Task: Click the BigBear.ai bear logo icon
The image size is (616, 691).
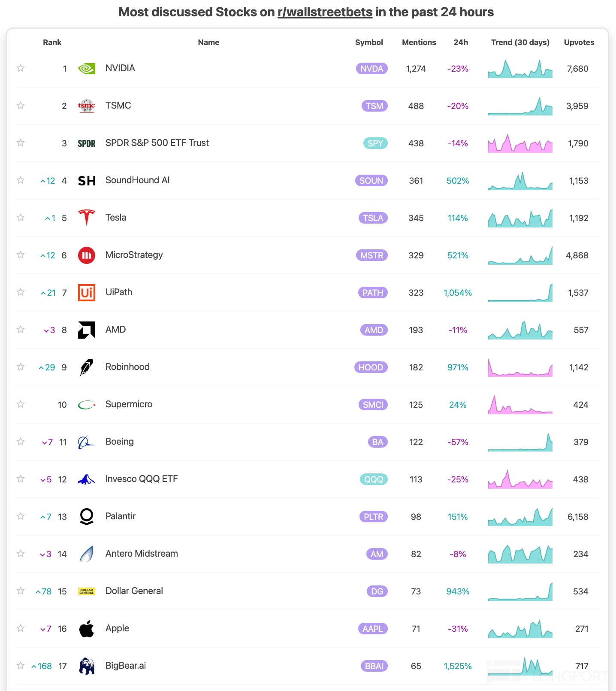Action: [87, 666]
